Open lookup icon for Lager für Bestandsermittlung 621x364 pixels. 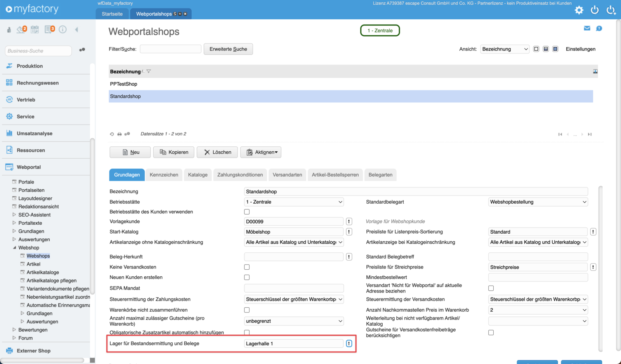[x=349, y=343]
